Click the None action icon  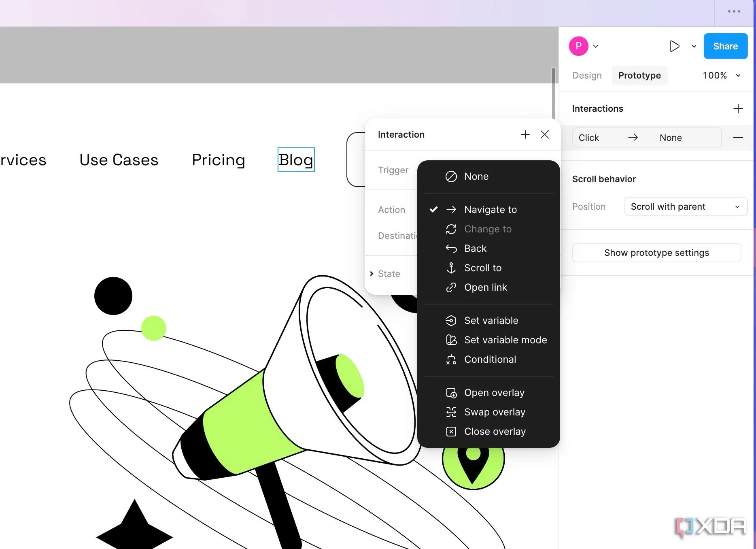coord(451,177)
